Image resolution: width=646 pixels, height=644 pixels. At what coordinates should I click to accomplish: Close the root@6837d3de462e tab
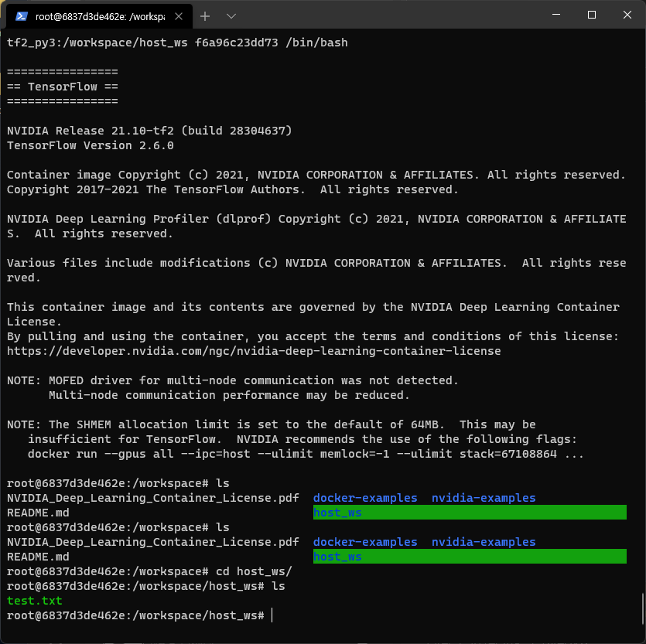tap(179, 16)
